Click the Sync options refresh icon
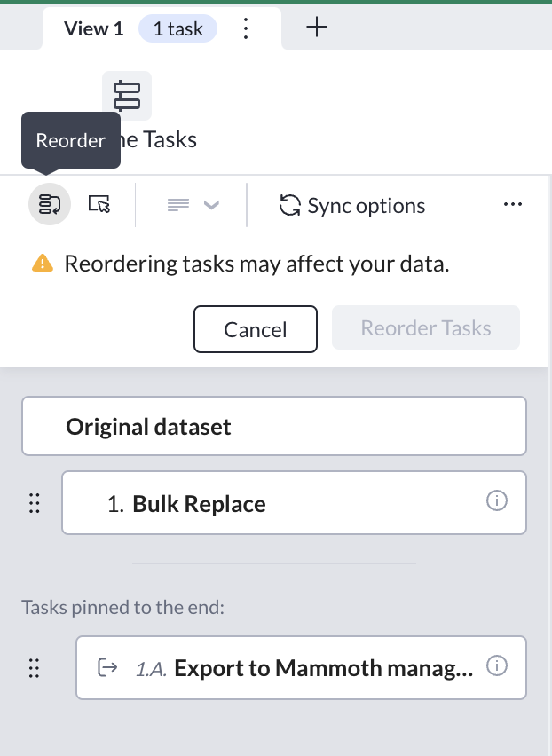 (x=290, y=206)
